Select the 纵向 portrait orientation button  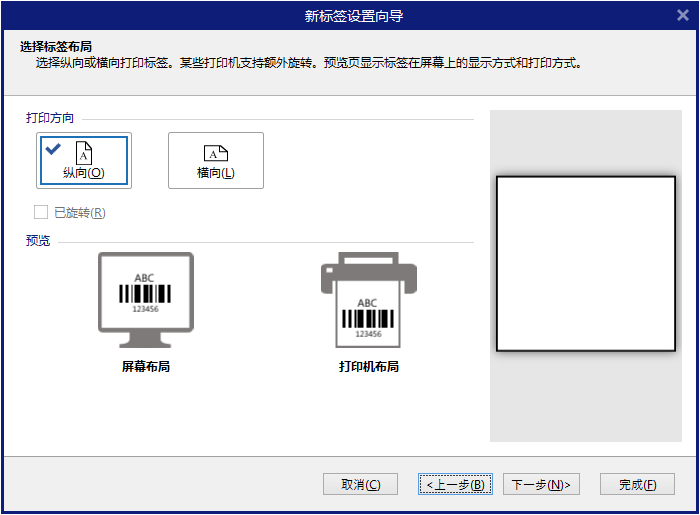(84, 160)
